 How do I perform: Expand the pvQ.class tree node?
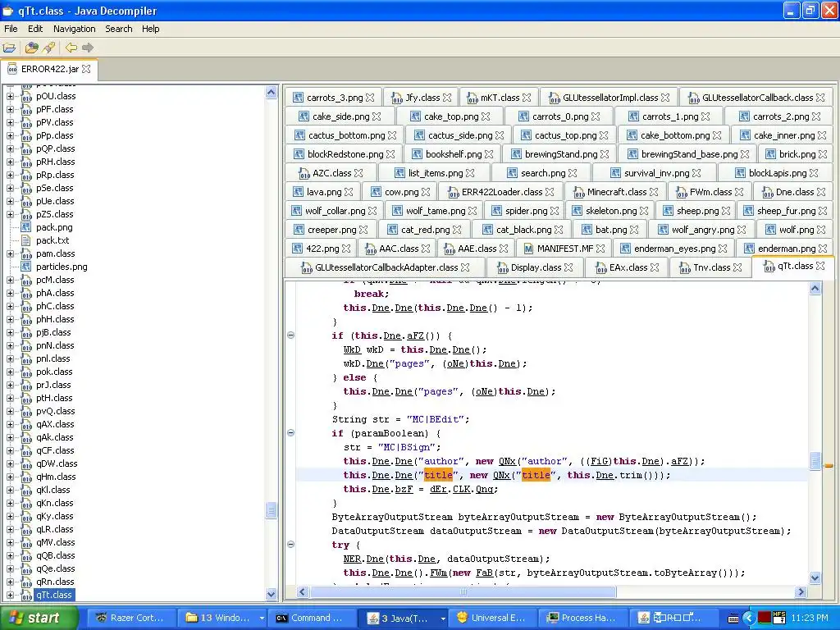click(10, 412)
